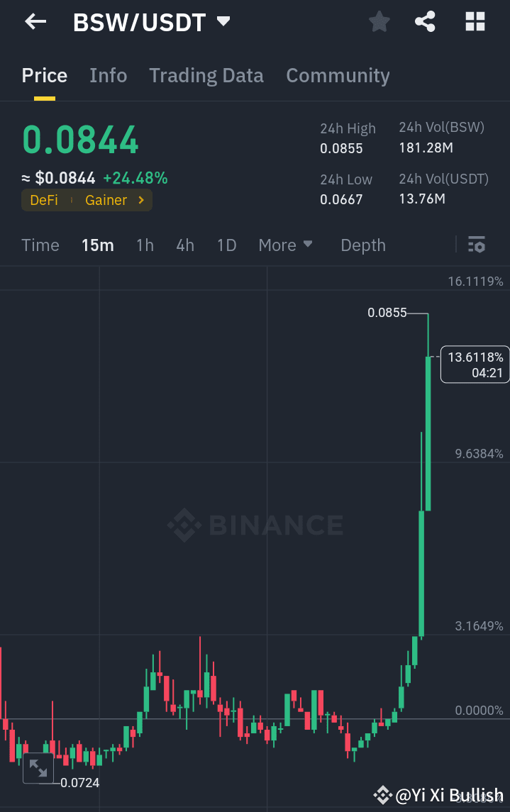Viewport: 510px width, 812px height.
Task: Open the Depth view
Action: tap(362, 245)
